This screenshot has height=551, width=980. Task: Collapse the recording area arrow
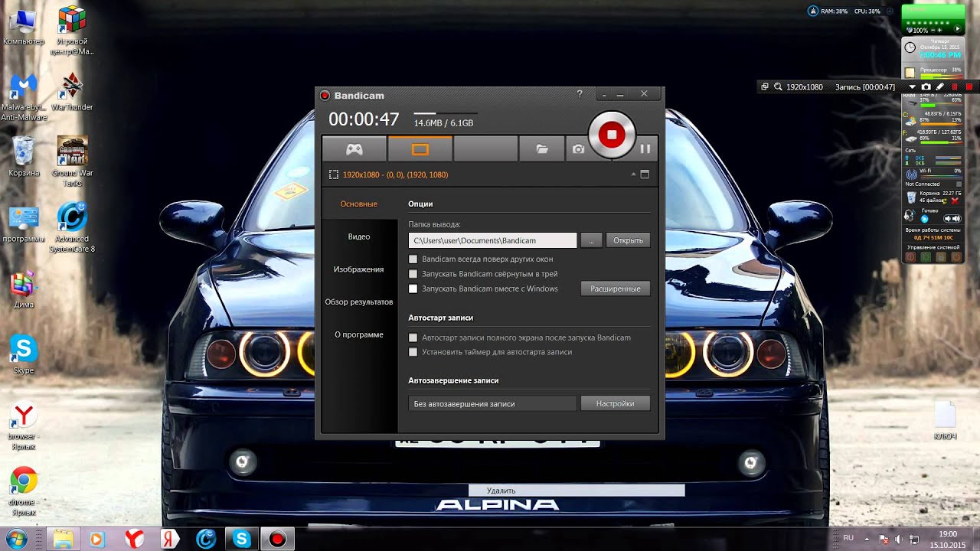point(633,174)
